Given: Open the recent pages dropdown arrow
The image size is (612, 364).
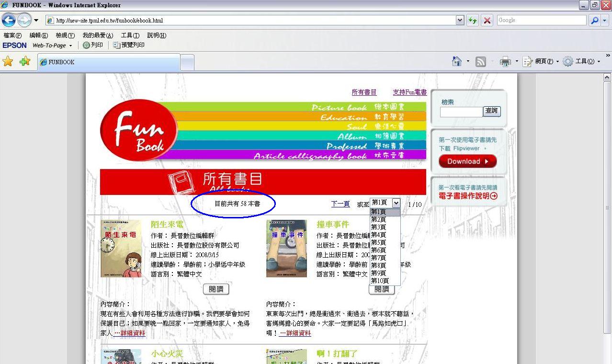Looking at the screenshot, I should (36, 21).
